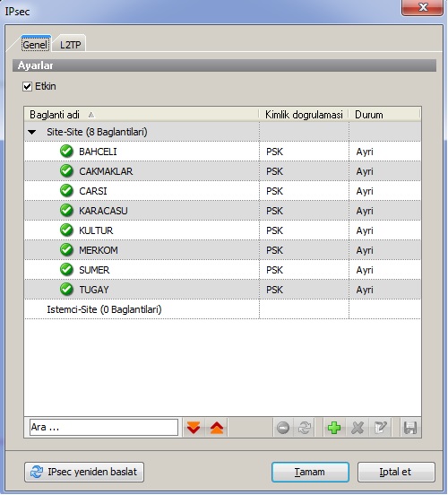
Task: Click the Ara search input field
Action: pyautogui.click(x=104, y=428)
